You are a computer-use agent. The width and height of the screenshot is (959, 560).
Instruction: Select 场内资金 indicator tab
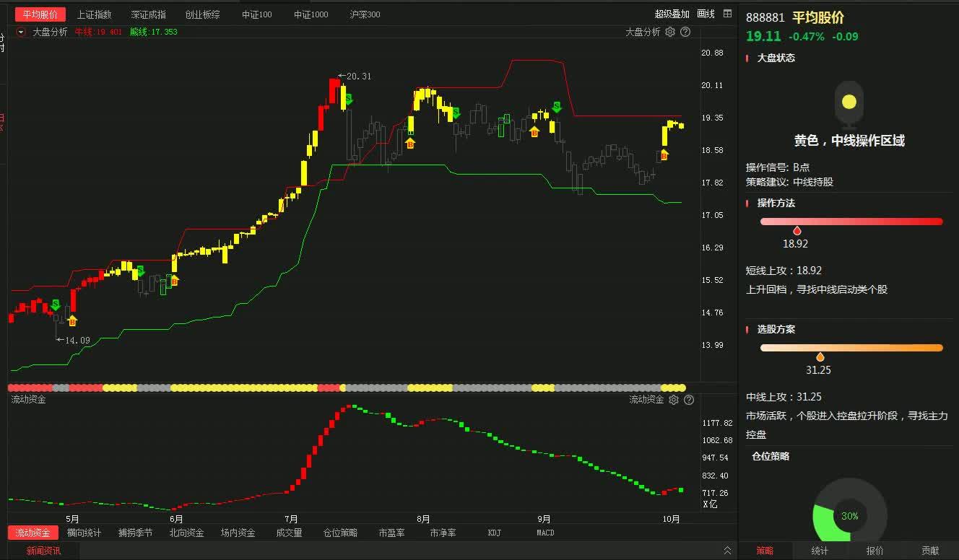[238, 533]
